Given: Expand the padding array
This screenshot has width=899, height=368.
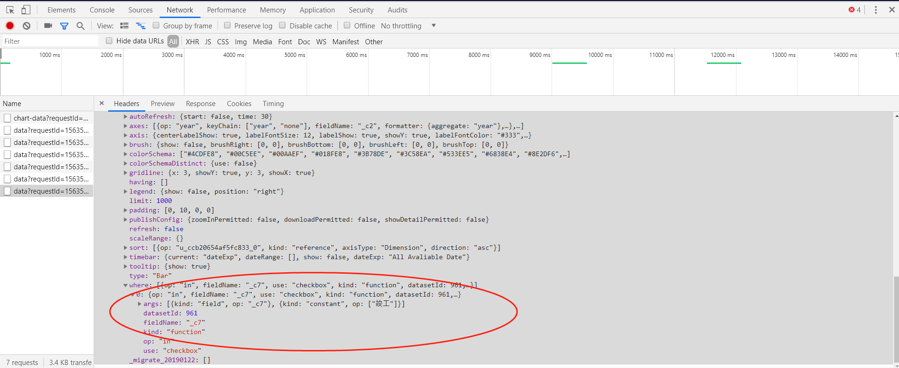Looking at the screenshot, I should [x=126, y=210].
